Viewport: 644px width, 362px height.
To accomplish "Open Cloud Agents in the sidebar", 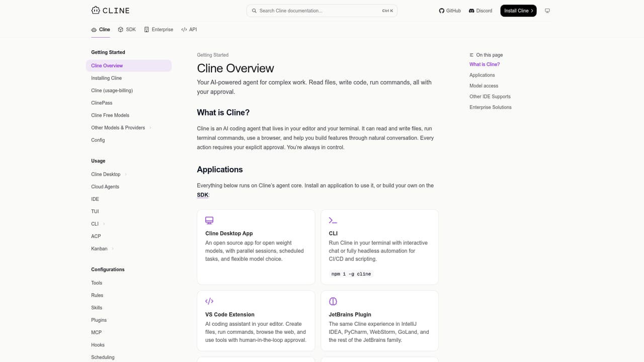I will (105, 187).
